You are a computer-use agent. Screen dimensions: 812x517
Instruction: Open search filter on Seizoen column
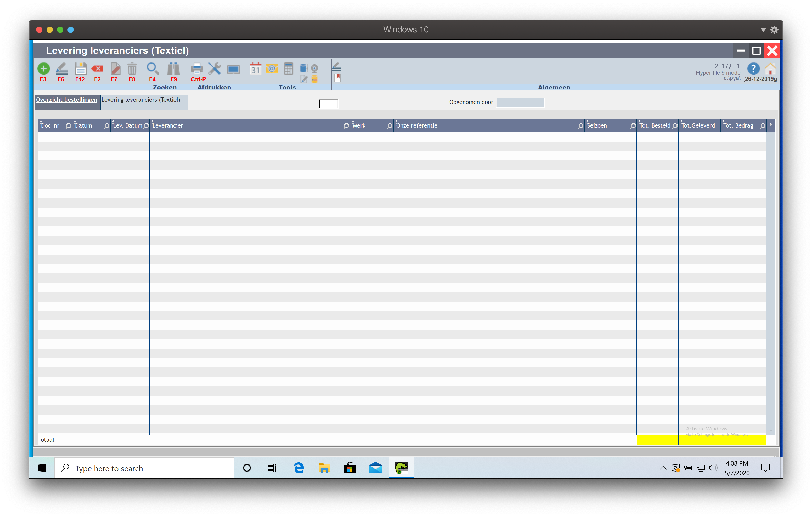[633, 126]
